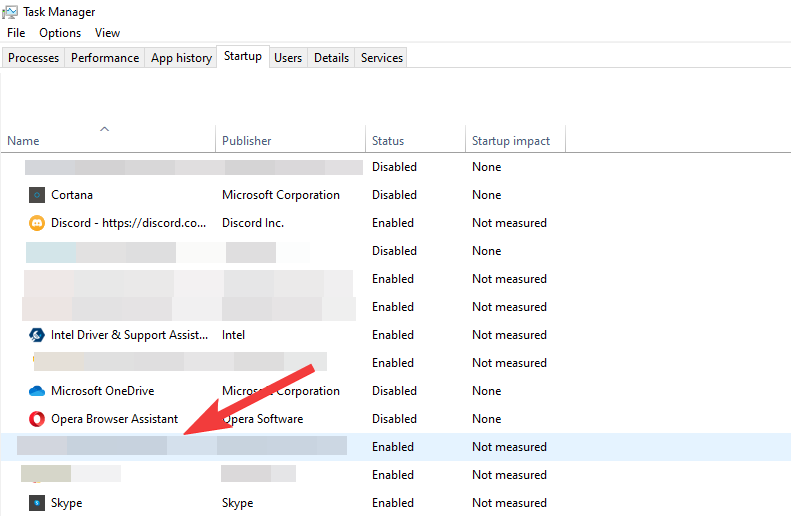Sort by the Status column header
791x516 pixels.
(388, 141)
